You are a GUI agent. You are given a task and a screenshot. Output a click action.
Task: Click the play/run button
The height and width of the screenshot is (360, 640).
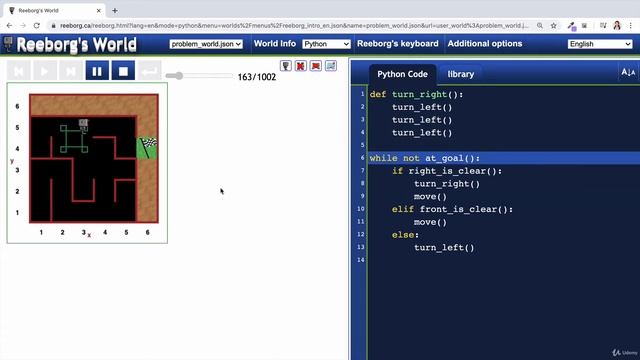pos(44,71)
